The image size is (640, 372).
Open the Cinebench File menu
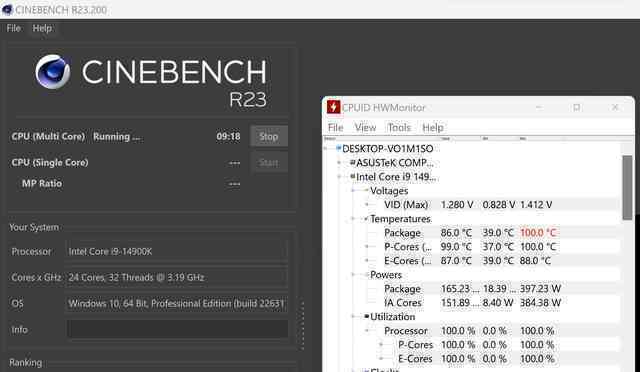(x=13, y=28)
